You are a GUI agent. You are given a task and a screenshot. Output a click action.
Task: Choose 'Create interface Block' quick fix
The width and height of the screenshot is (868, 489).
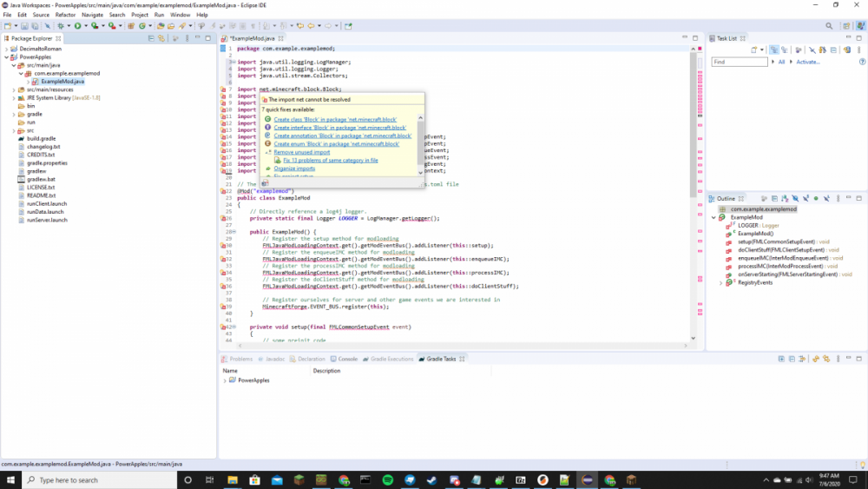click(339, 128)
